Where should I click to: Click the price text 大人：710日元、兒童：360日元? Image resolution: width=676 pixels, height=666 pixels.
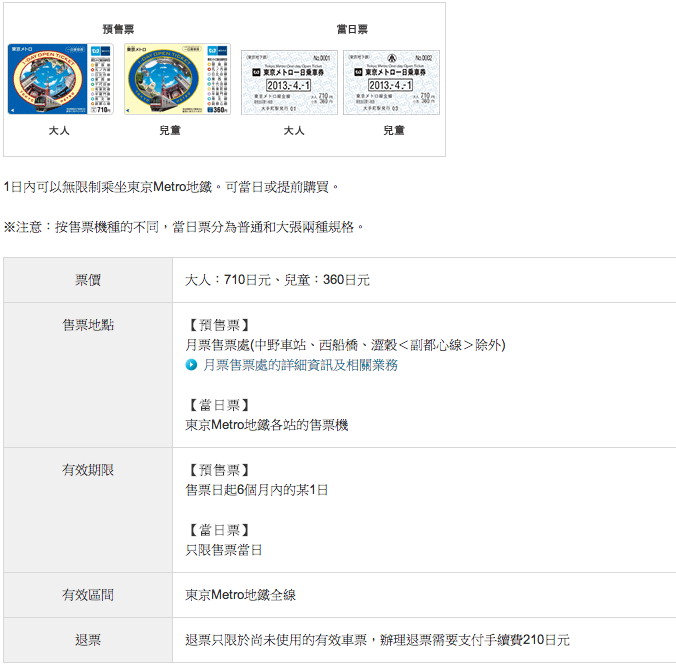(x=277, y=280)
